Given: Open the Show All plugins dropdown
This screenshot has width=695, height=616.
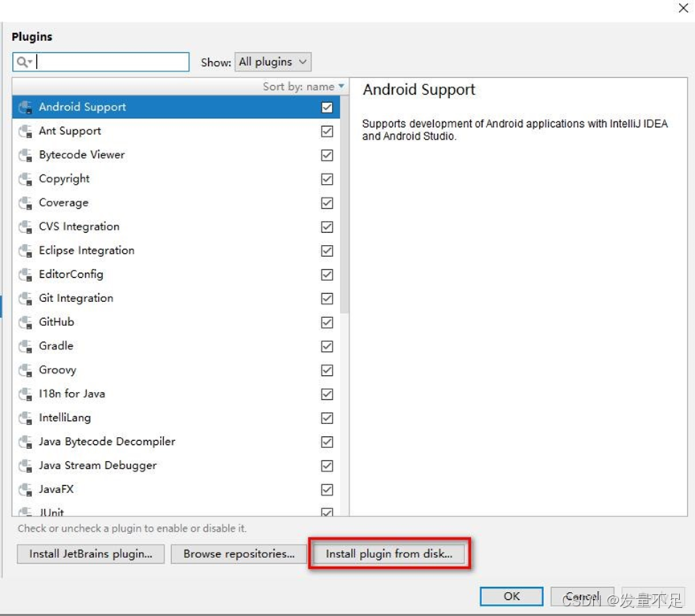Looking at the screenshot, I should [273, 62].
